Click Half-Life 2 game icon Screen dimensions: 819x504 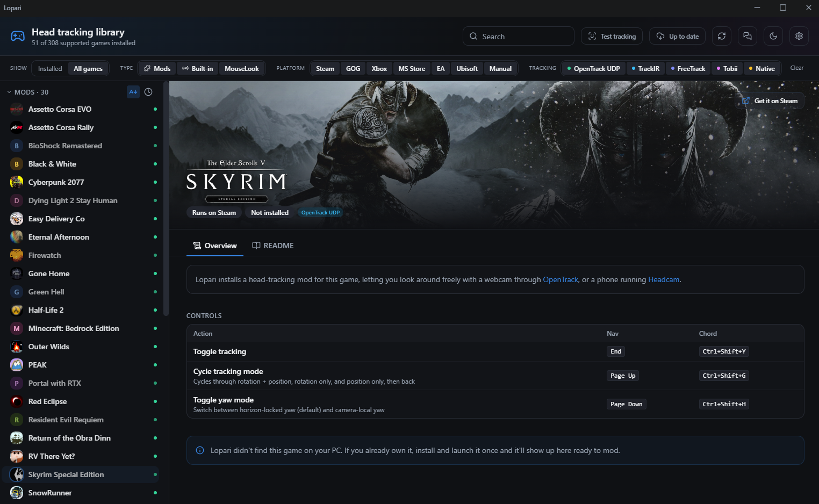click(17, 310)
